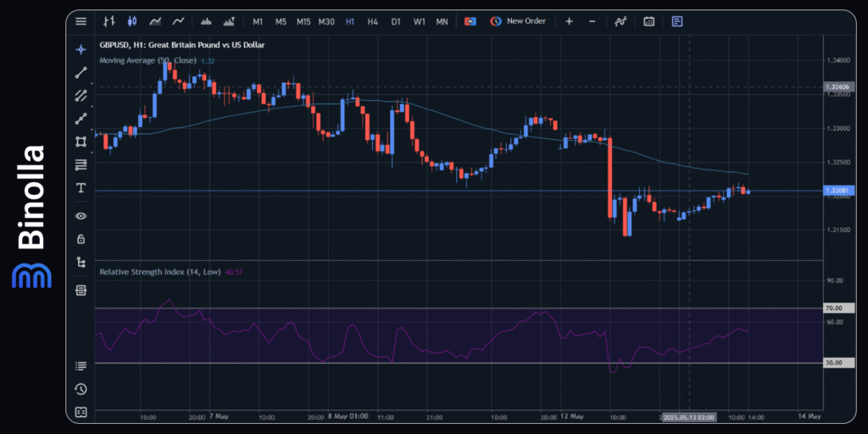Expand the Fibonacci tools group in sidebar
868x434 pixels.
tap(81, 164)
